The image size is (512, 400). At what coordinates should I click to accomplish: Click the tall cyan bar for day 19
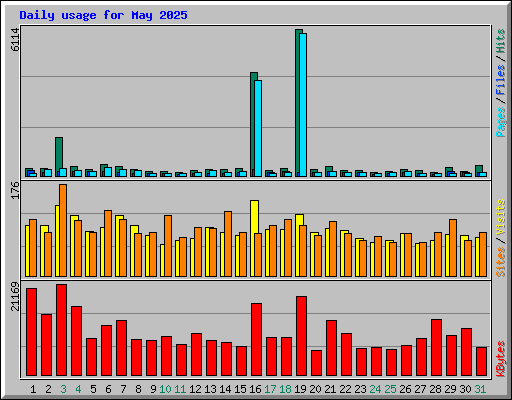303,105
